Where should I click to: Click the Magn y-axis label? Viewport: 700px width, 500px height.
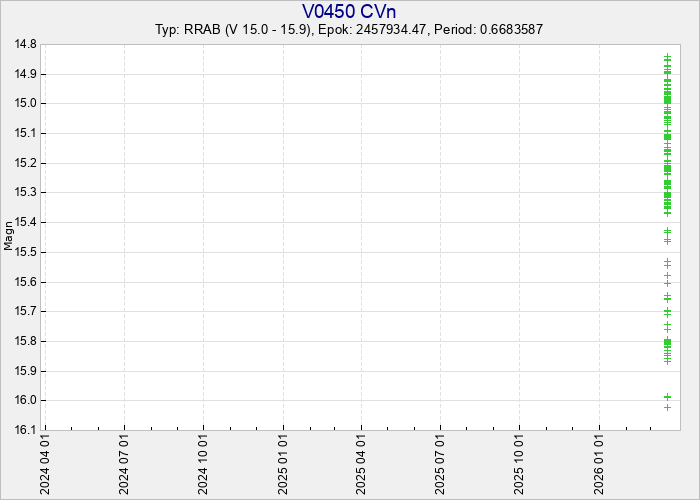pyautogui.click(x=9, y=237)
